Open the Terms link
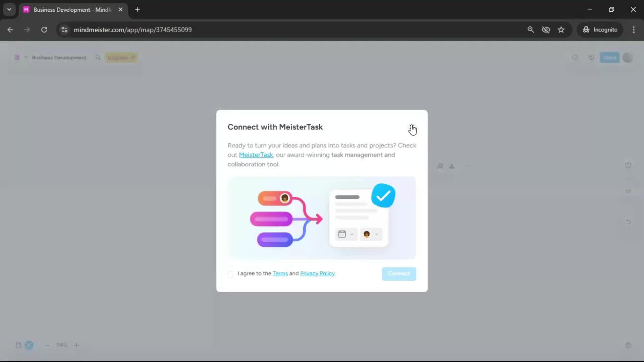 point(280,274)
